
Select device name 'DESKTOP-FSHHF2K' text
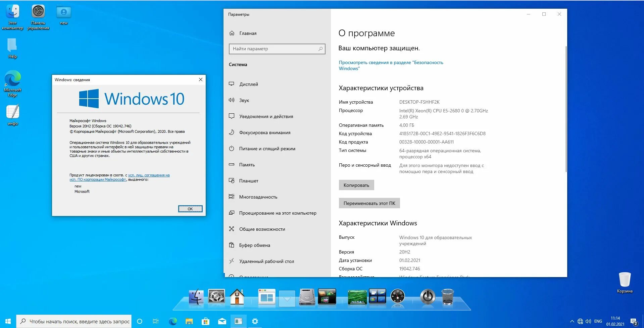(419, 102)
